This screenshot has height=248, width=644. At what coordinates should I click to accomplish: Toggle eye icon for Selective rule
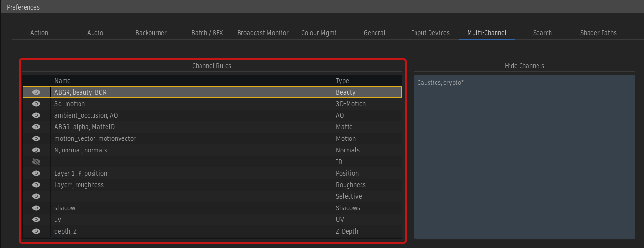point(36,196)
